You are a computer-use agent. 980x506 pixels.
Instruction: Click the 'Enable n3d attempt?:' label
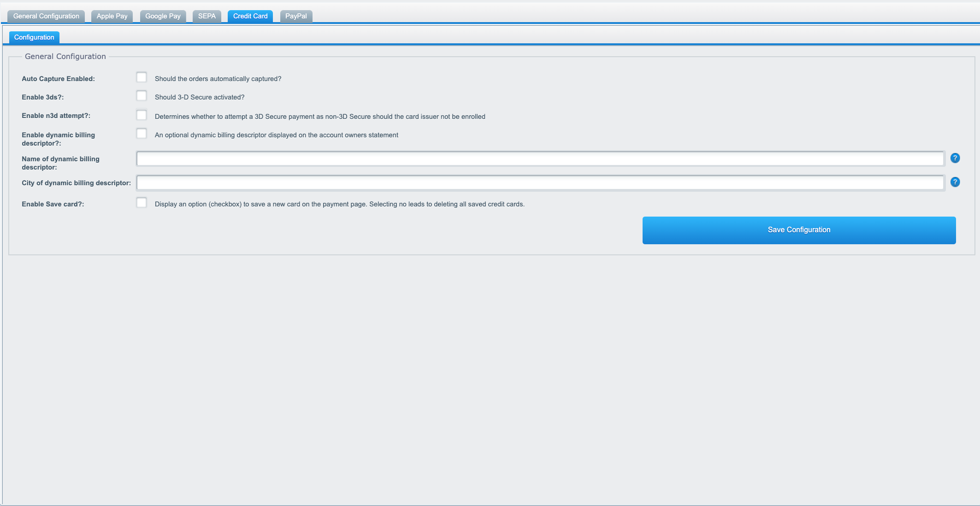click(x=56, y=116)
